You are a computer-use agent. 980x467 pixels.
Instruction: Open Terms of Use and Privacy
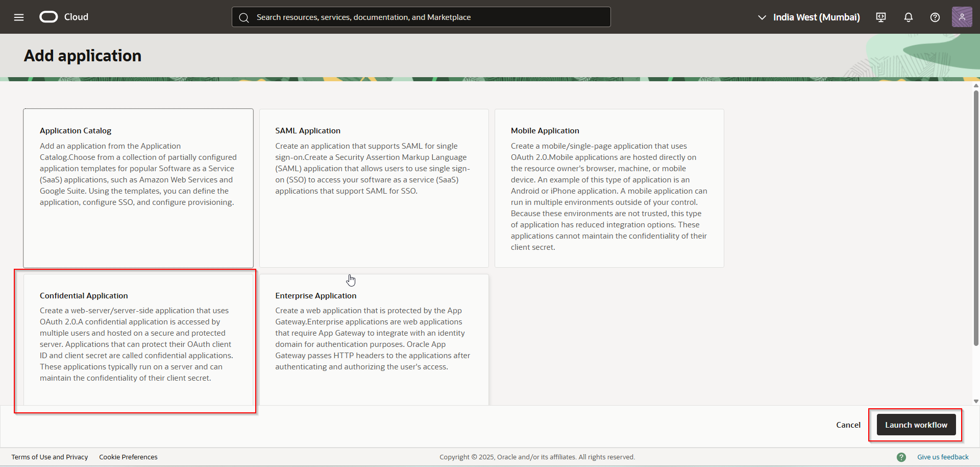(x=49, y=457)
